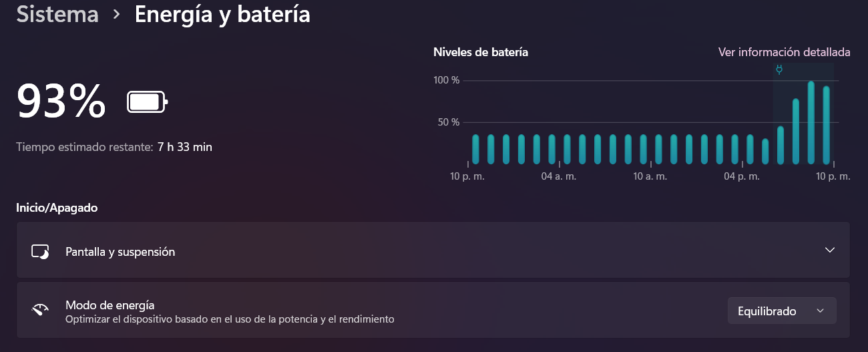Click the breadcrumb chevron after Sistema
This screenshot has width=868, height=352.
click(117, 14)
